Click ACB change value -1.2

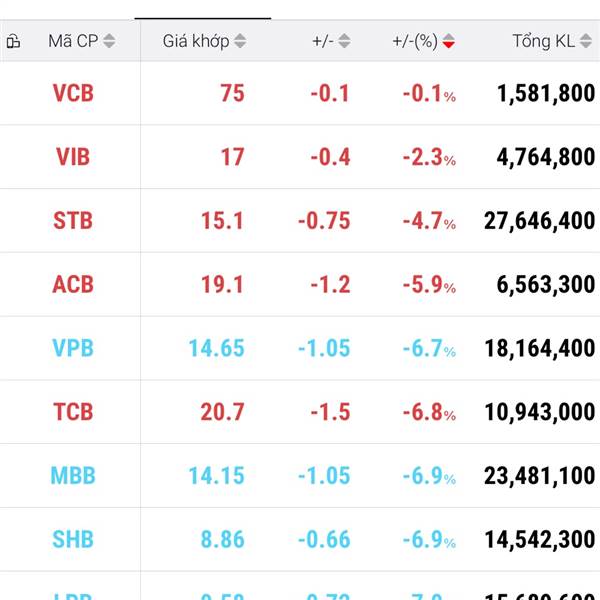[331, 285]
